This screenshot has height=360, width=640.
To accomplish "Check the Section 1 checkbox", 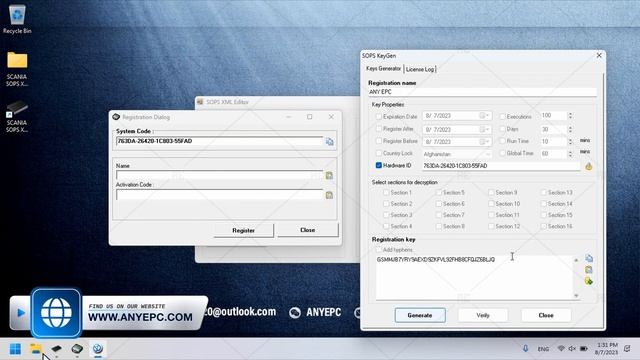I will point(386,192).
